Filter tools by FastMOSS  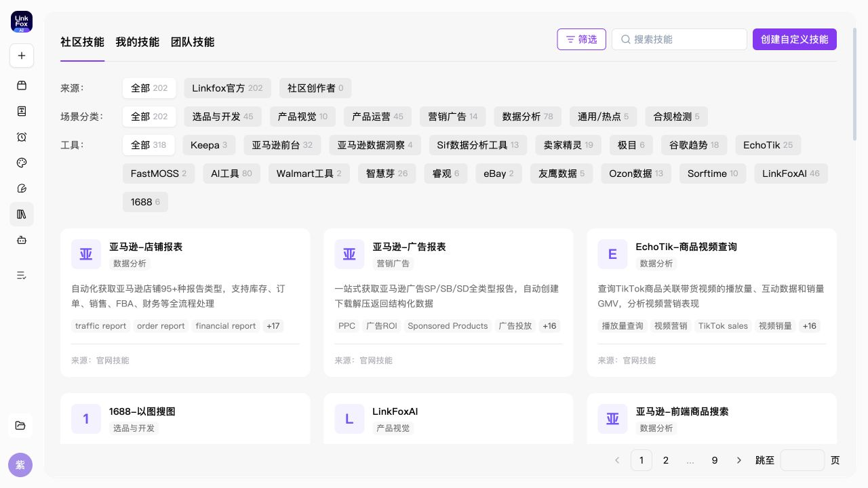pos(159,174)
